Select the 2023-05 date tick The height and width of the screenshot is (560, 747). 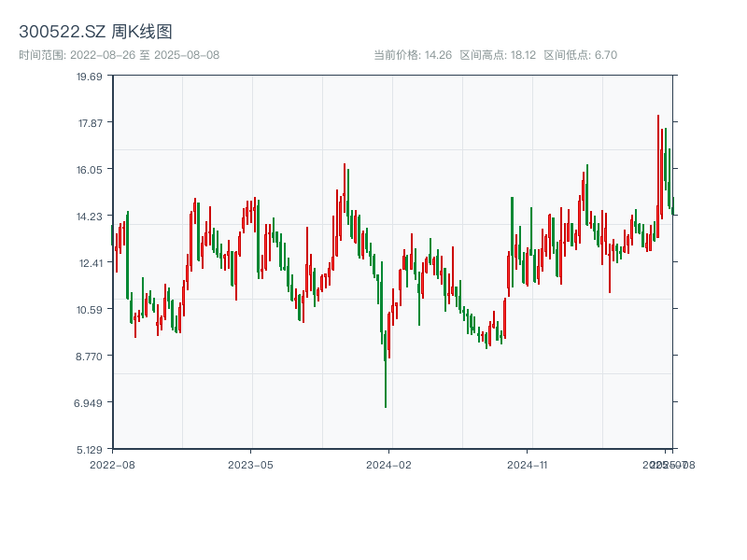click(250, 464)
